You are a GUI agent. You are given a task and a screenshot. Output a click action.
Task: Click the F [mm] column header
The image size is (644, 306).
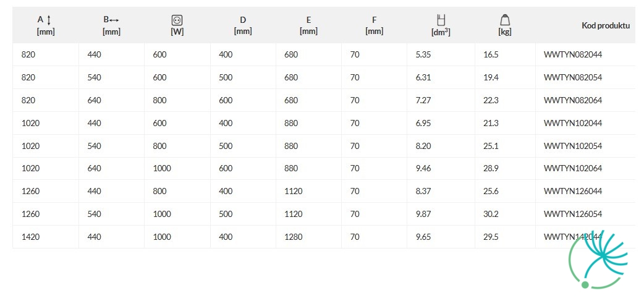pyautogui.click(x=374, y=25)
